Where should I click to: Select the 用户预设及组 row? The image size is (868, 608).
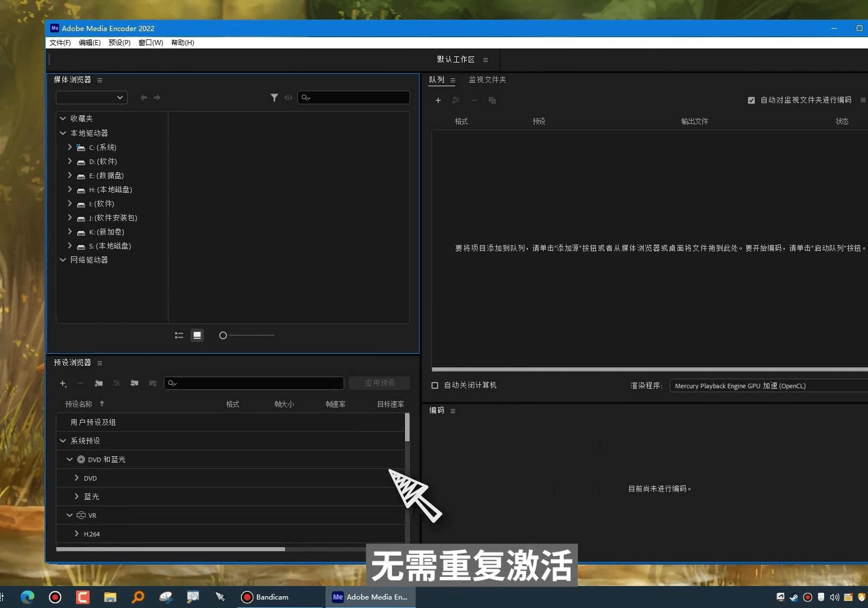point(230,422)
